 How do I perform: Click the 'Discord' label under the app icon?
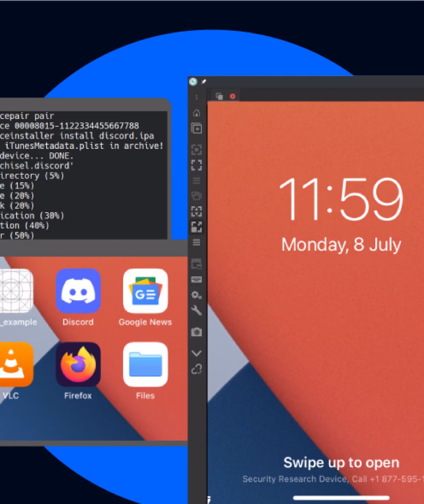click(x=78, y=322)
